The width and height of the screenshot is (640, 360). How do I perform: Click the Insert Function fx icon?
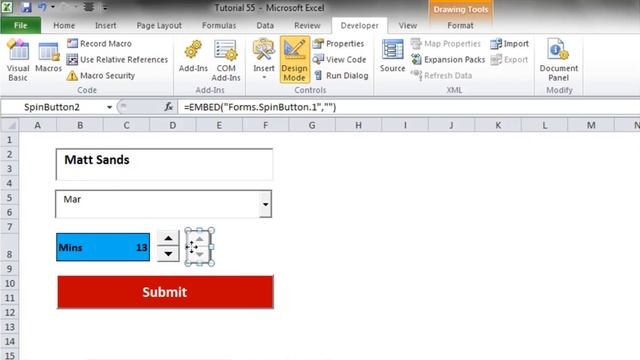coord(168,107)
